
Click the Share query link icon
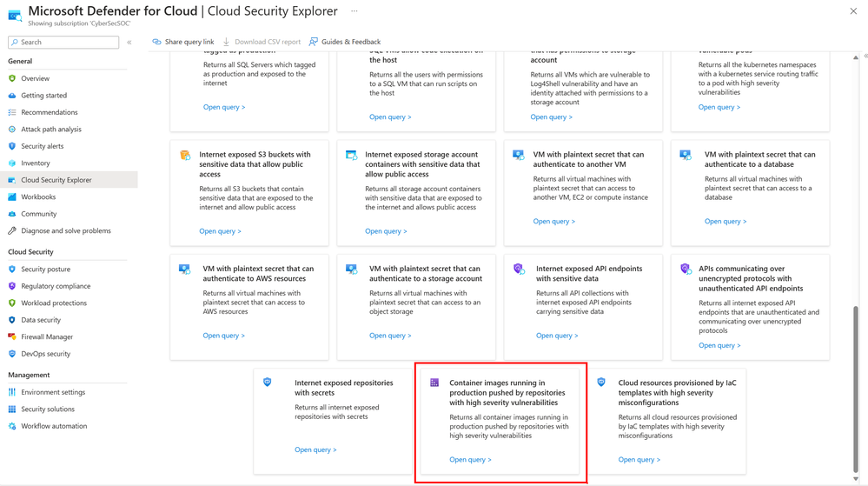click(x=156, y=42)
